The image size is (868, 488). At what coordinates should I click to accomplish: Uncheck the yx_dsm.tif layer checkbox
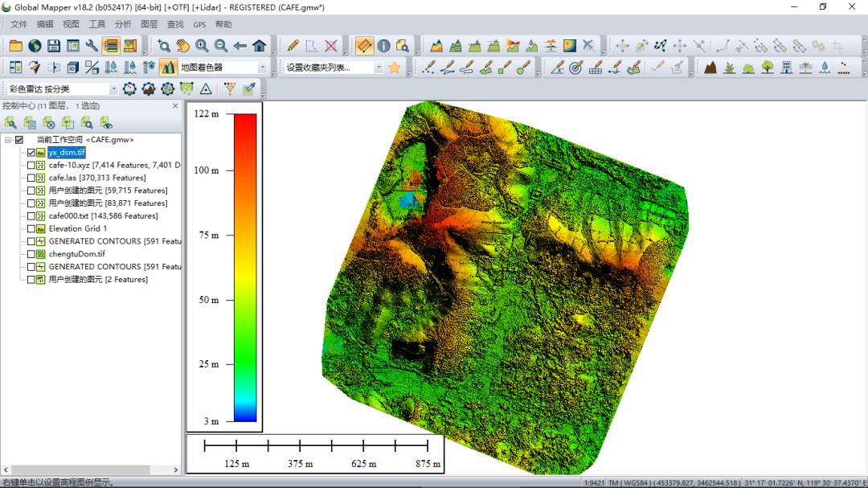coord(31,153)
